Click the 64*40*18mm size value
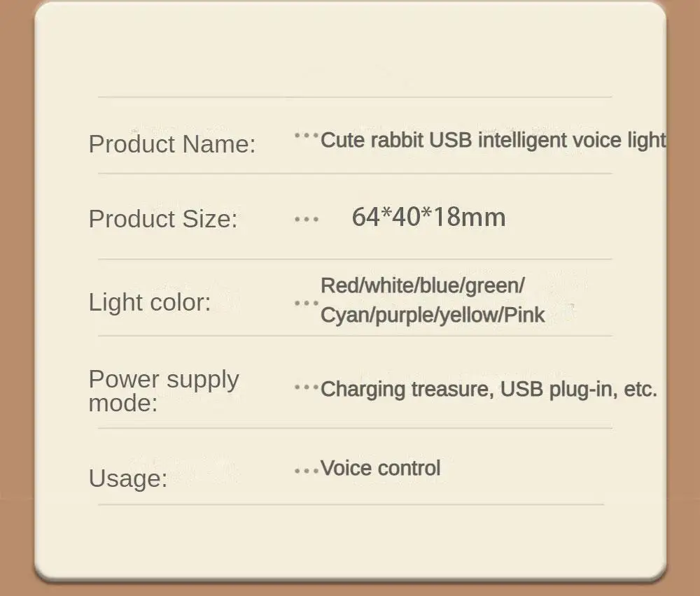This screenshot has height=596, width=700. point(428,217)
